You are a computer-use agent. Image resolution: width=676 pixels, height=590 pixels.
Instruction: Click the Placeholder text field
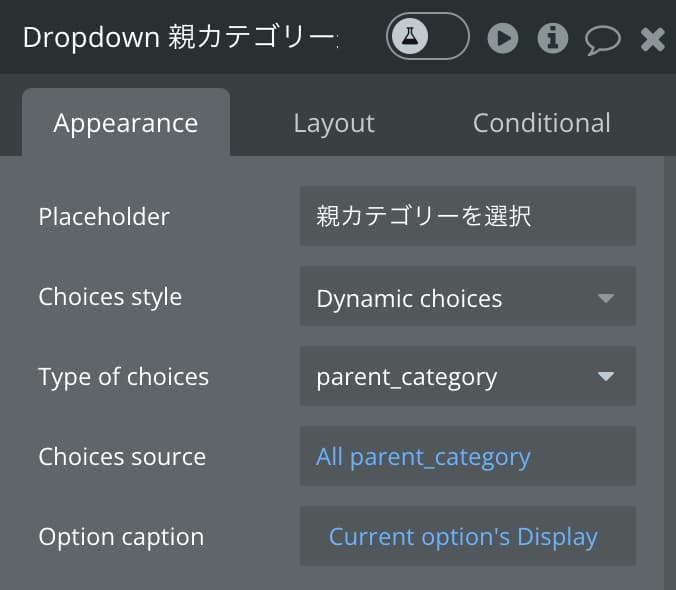click(468, 216)
